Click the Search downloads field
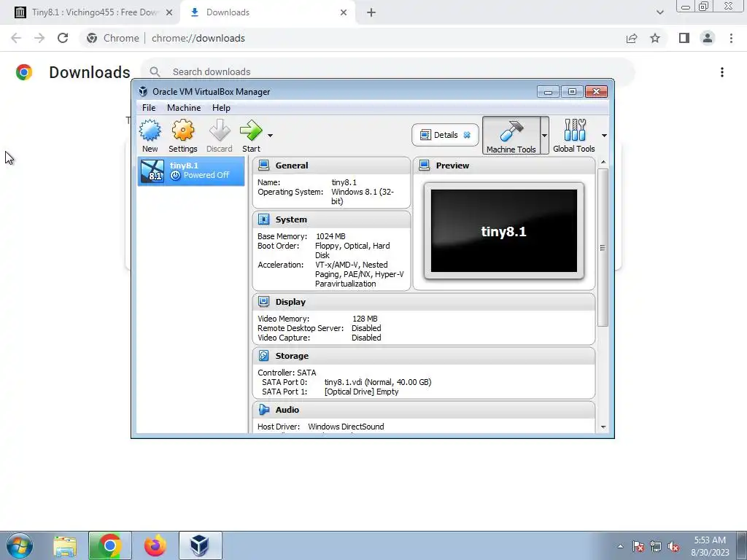This screenshot has width=747, height=560. [x=387, y=72]
